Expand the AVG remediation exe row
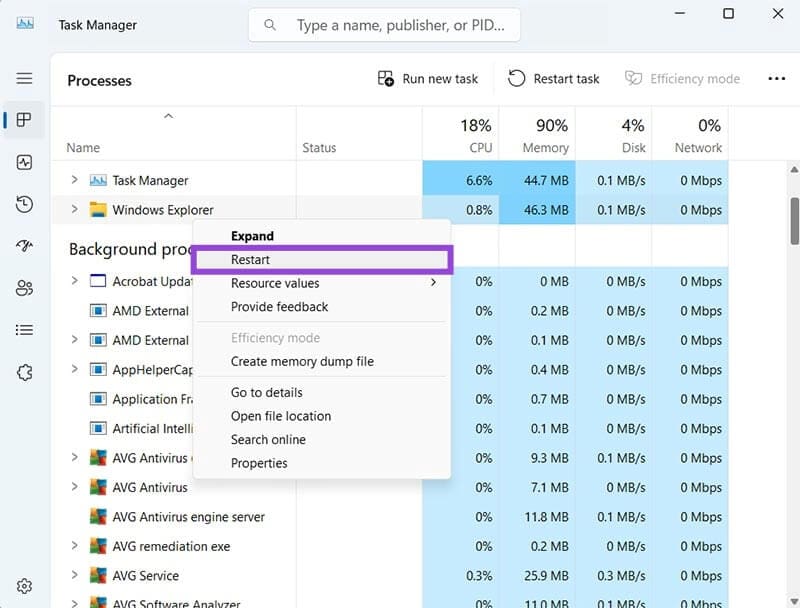800x608 pixels. [x=74, y=546]
